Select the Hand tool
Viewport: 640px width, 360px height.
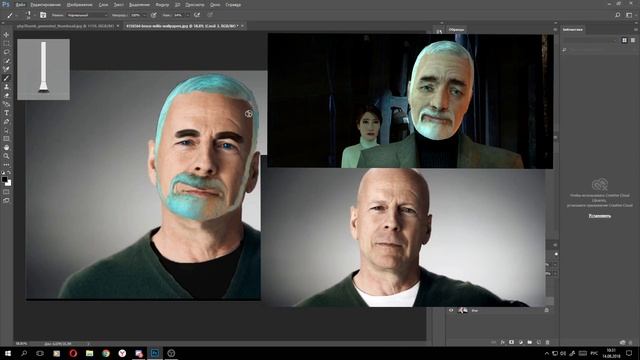pyautogui.click(x=6, y=147)
